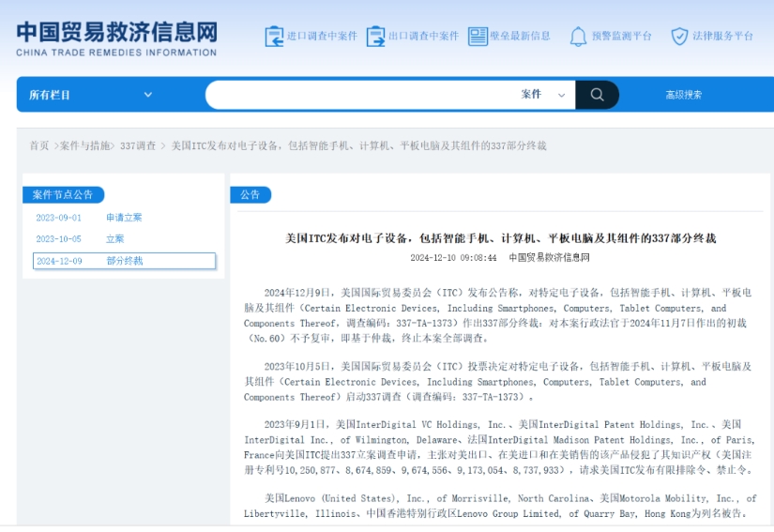Image resolution: width=774 pixels, height=532 pixels.
Task: Click the announcement title about 337部分终裁
Action: 501,238
